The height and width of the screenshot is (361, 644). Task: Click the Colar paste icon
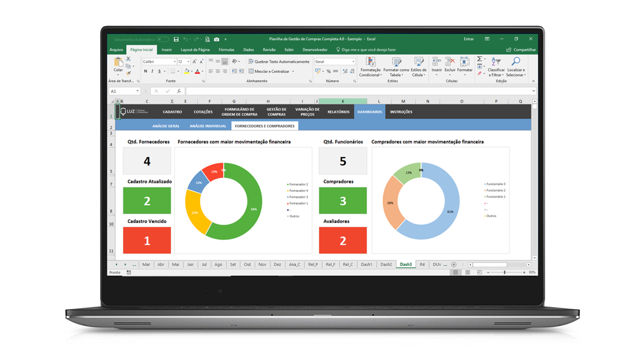tap(118, 62)
